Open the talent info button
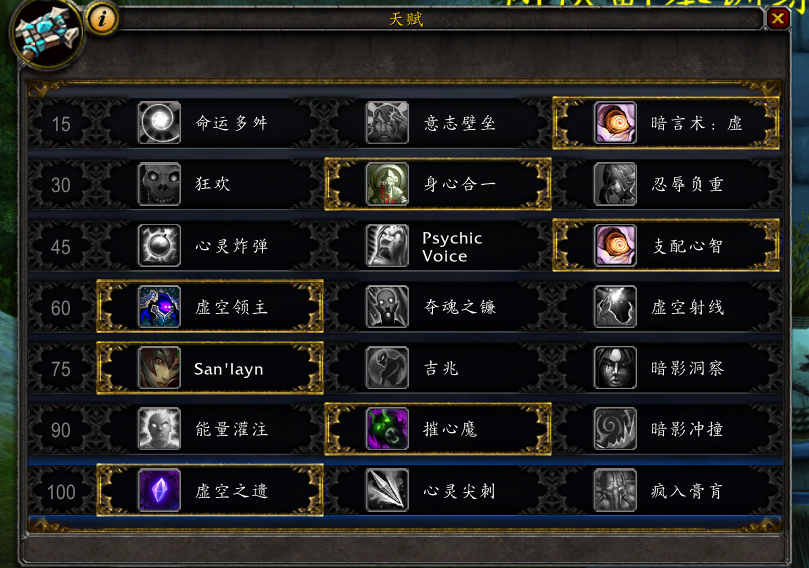Viewport: 809px width, 568px height. (102, 19)
